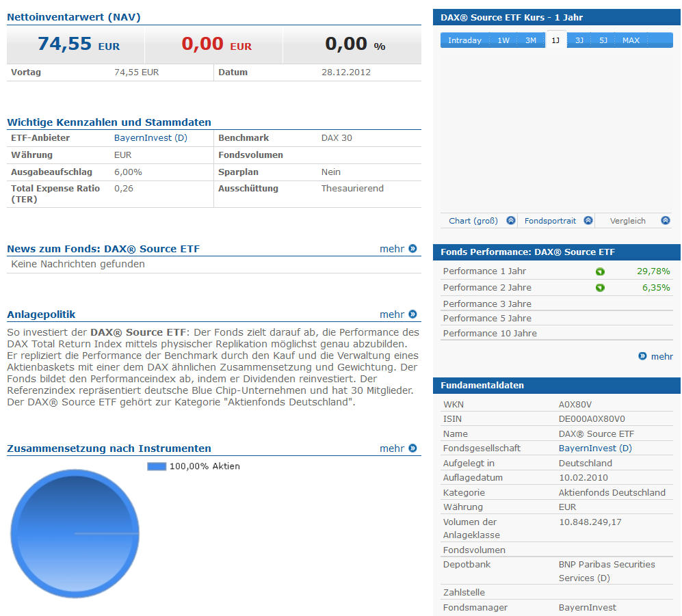Click the empty one-year chart area
The image size is (682, 616).
(557, 131)
